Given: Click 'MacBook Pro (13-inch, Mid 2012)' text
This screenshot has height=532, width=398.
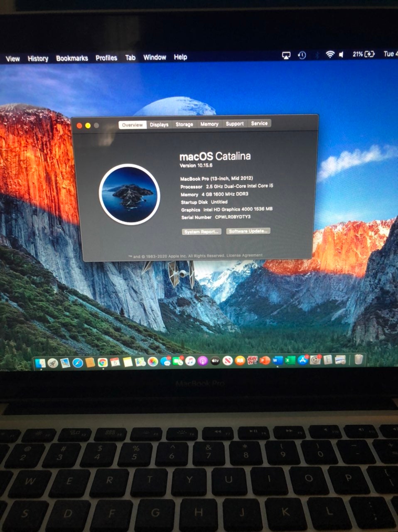Looking at the screenshot, I should click(216, 178).
